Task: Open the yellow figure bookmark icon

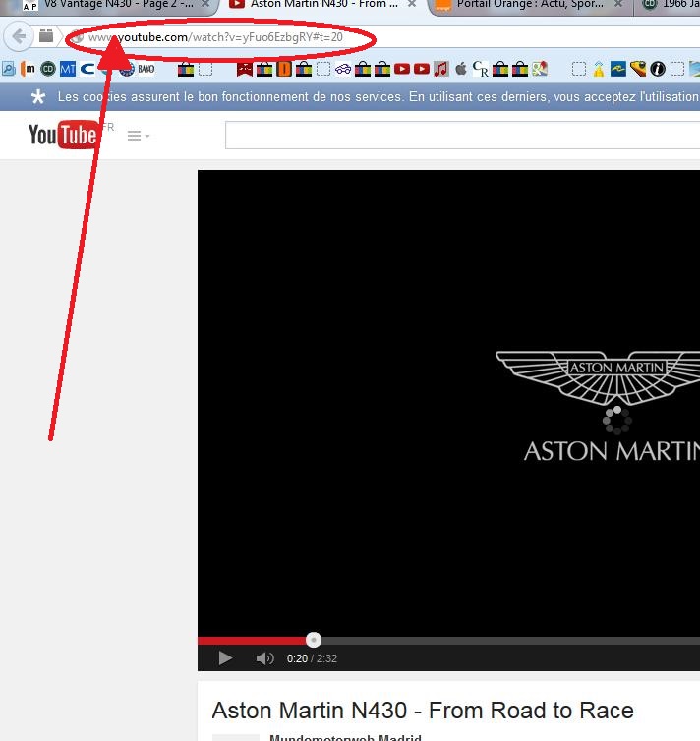Action: [x=599, y=70]
